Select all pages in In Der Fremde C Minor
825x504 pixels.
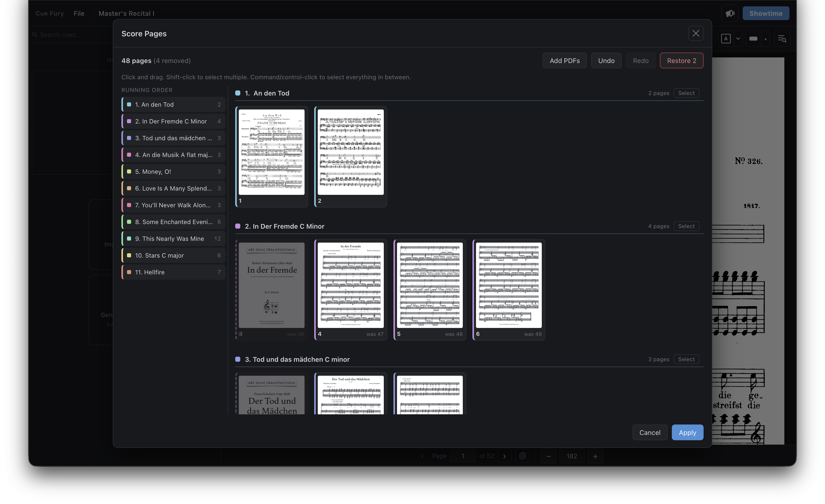point(686,226)
